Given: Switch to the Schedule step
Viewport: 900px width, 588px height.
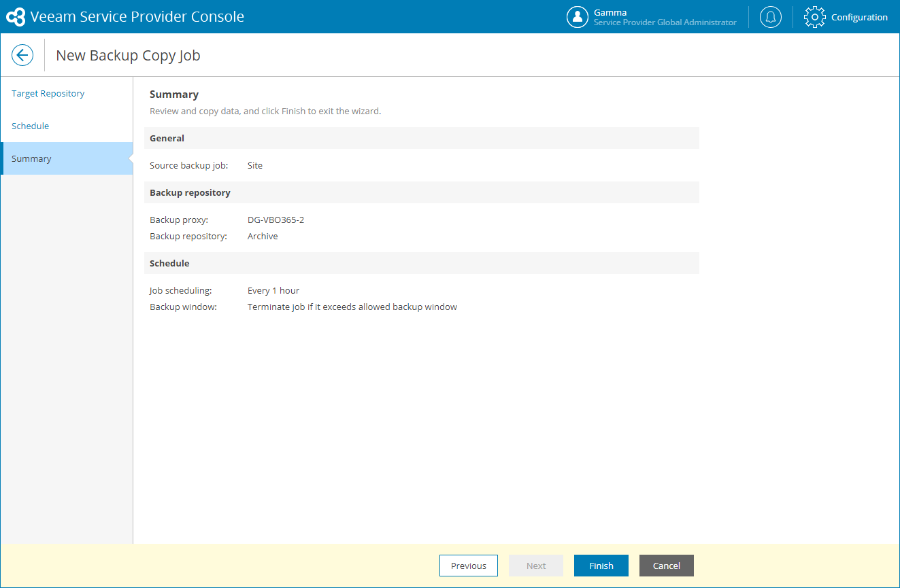Looking at the screenshot, I should [31, 126].
